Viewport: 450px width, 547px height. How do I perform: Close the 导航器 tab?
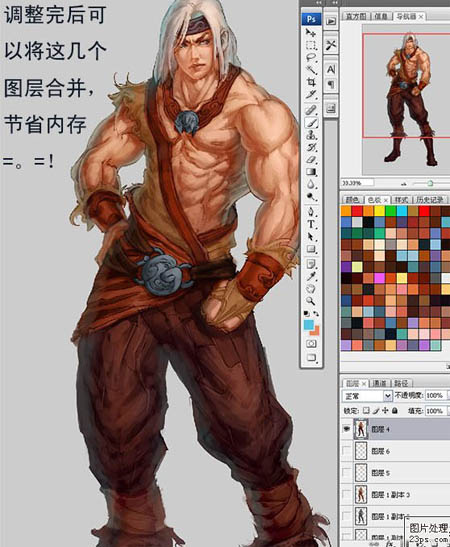[x=421, y=16]
